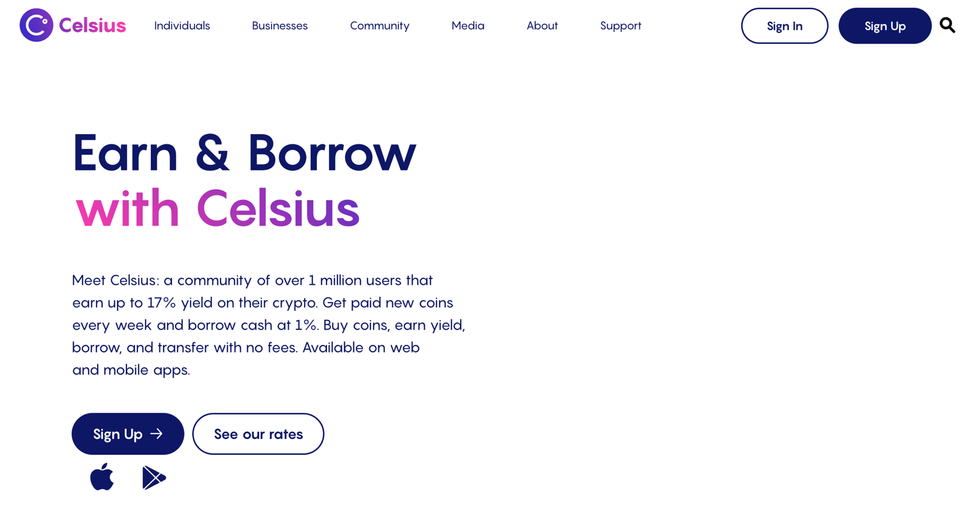Click the 'with Celsius' gradient heading
Screen dimensions: 980x516
(x=217, y=208)
